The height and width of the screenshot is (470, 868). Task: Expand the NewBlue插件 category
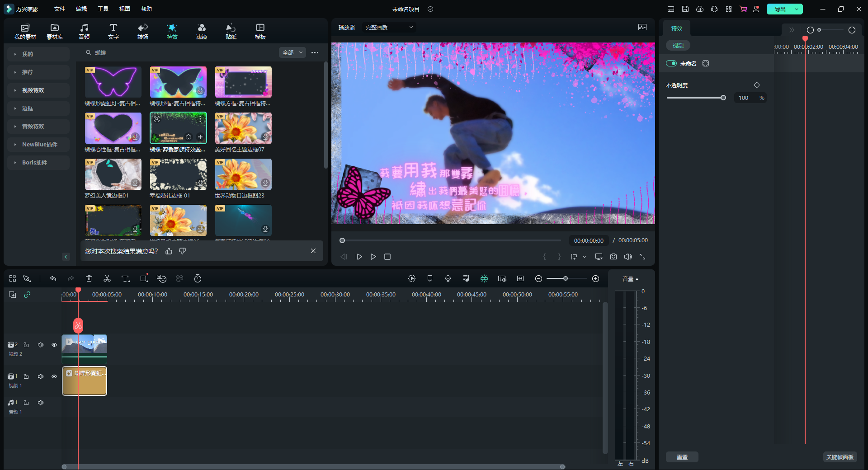coord(38,145)
